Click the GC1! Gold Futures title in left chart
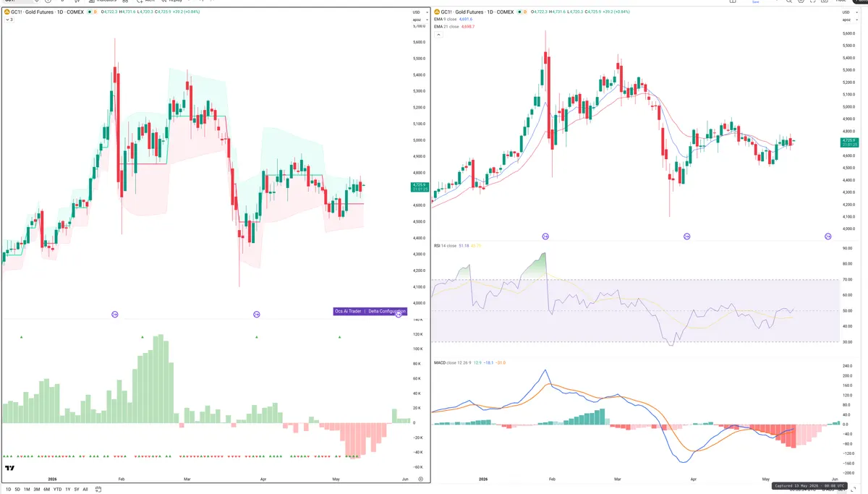 48,12
